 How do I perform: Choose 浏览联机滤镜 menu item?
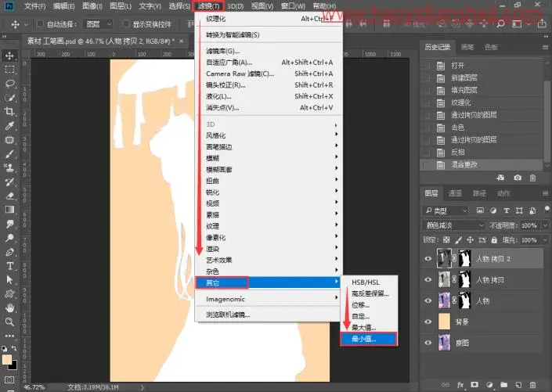click(269, 315)
